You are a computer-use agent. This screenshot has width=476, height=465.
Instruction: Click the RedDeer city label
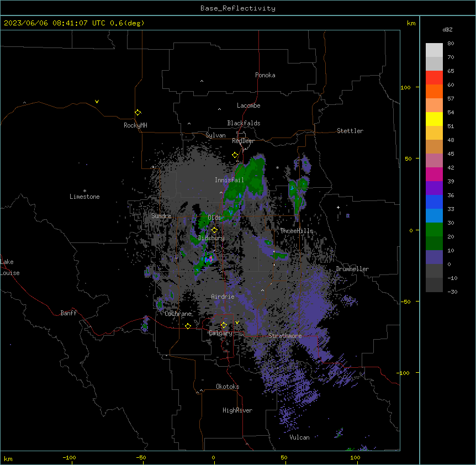click(x=243, y=141)
